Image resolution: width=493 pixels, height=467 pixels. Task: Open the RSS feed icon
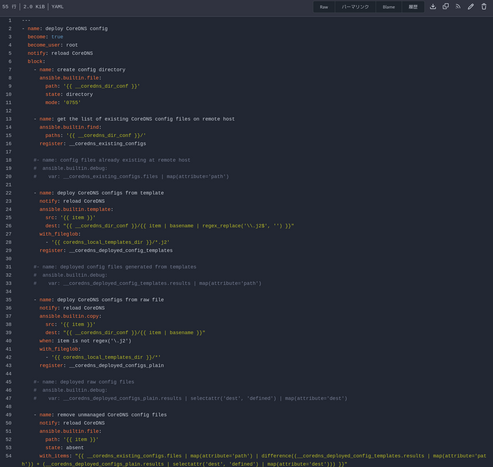pos(458,7)
